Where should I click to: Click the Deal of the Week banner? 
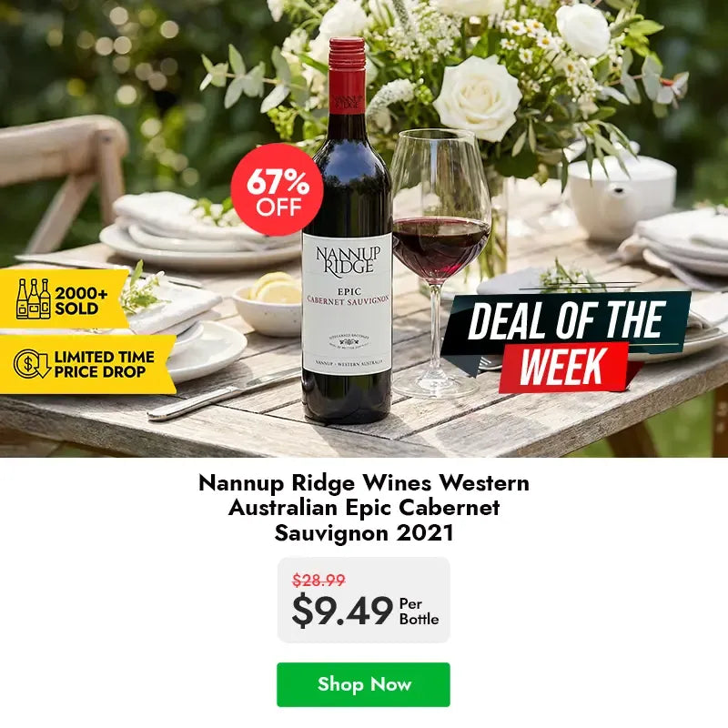tap(566, 343)
